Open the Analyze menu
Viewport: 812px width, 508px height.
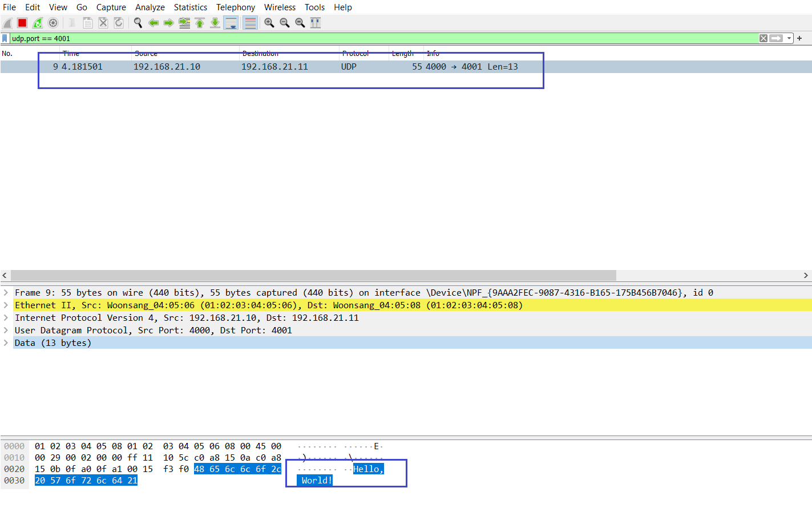pyautogui.click(x=150, y=7)
